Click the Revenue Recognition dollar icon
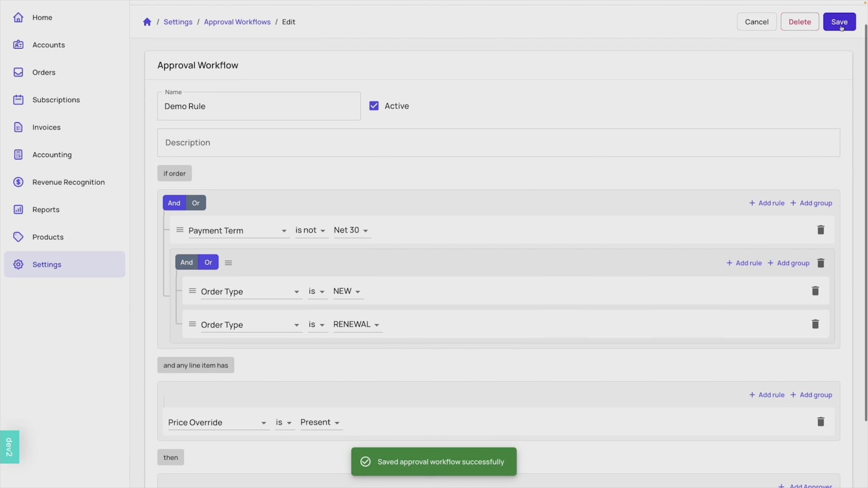 pos(18,182)
